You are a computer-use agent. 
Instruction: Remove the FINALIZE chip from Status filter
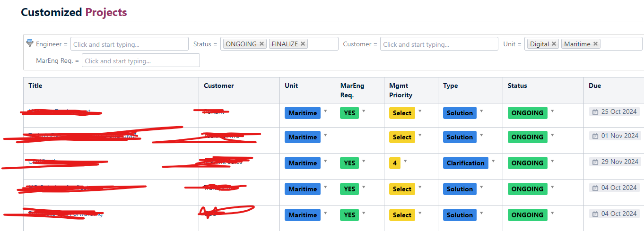tap(303, 44)
